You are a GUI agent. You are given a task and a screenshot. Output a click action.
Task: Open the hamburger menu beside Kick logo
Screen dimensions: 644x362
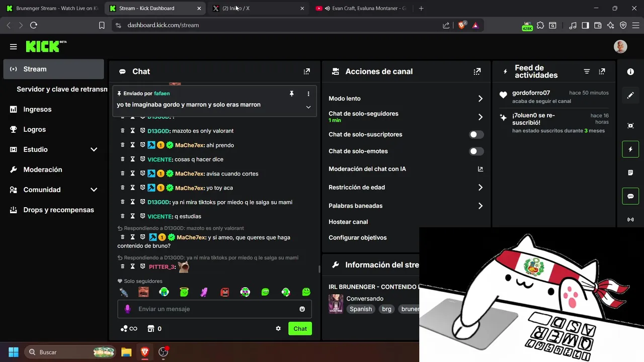pos(14,47)
